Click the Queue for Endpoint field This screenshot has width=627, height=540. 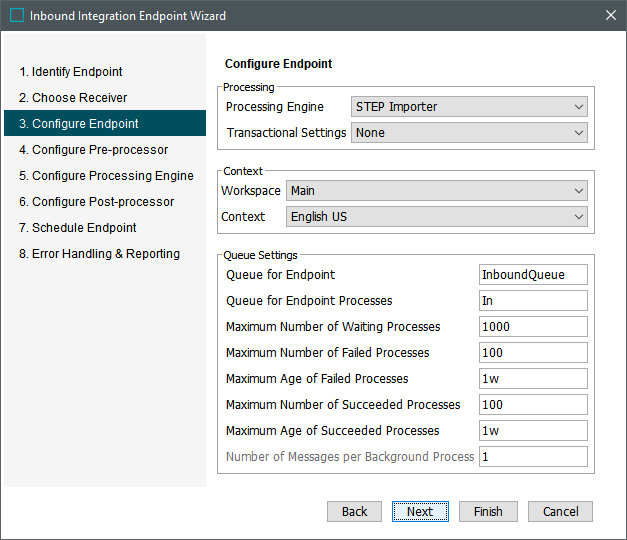pos(533,275)
